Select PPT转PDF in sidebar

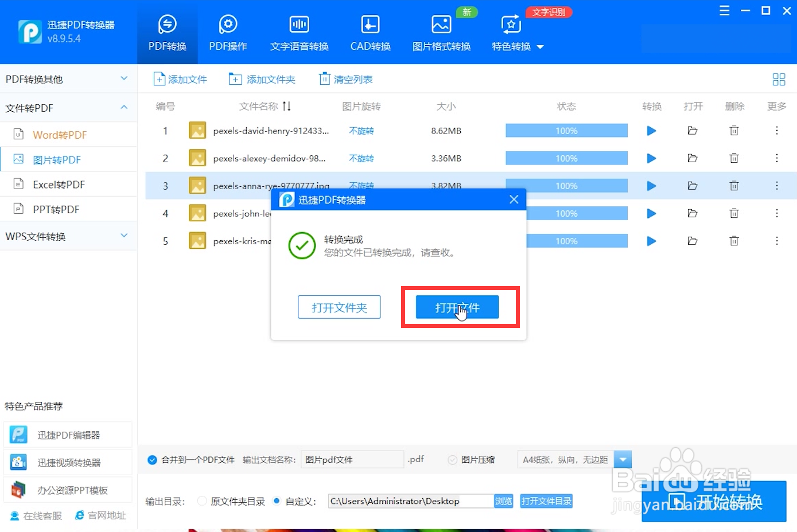click(68, 209)
